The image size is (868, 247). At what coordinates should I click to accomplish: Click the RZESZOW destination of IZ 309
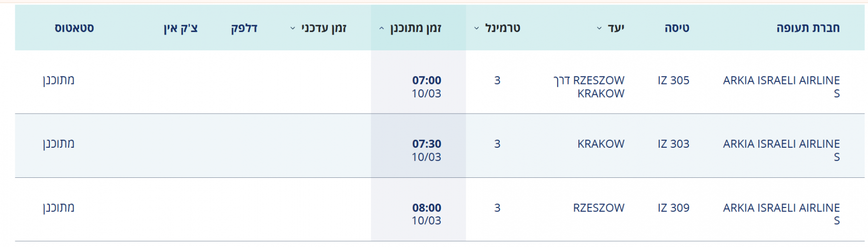point(599,208)
